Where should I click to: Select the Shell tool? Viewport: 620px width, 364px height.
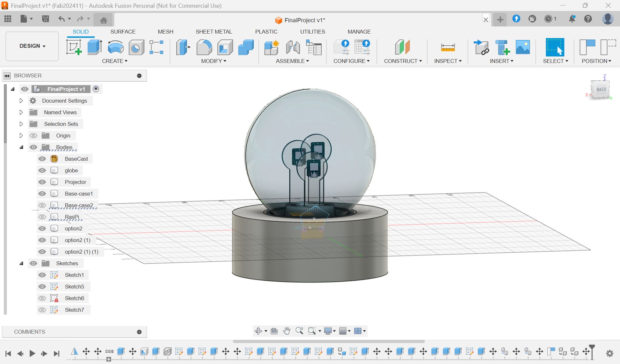[225, 47]
